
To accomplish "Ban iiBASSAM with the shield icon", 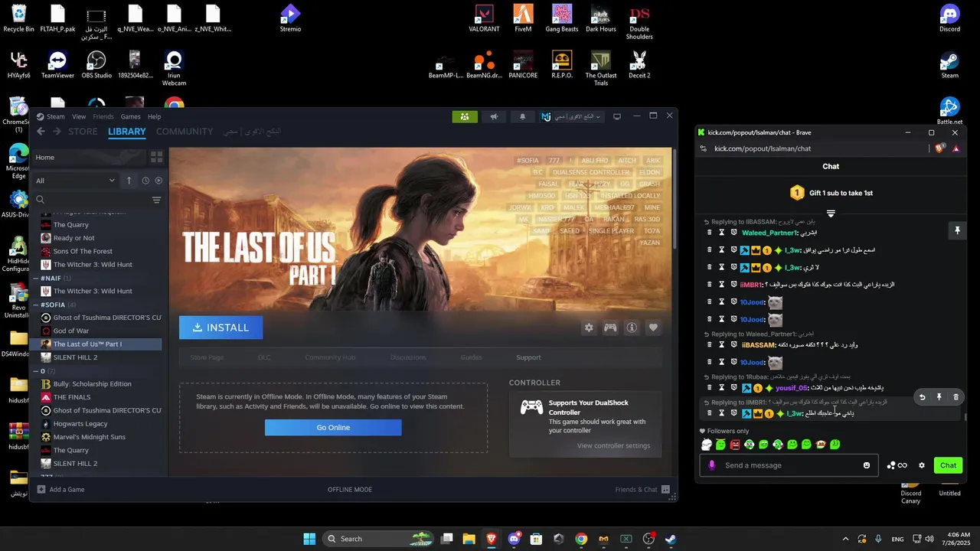I will point(733,345).
